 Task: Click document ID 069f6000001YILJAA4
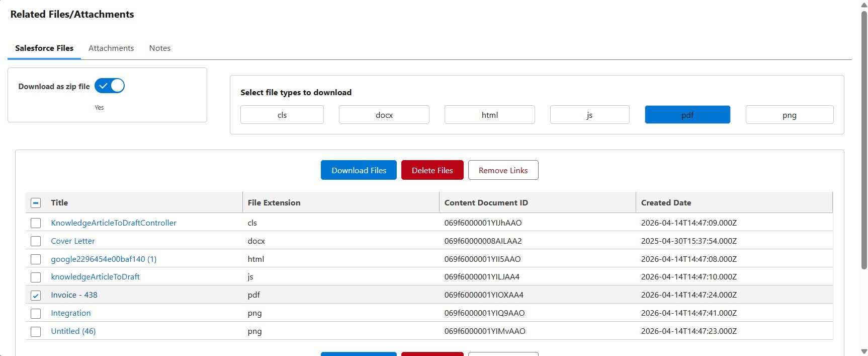[x=482, y=276]
